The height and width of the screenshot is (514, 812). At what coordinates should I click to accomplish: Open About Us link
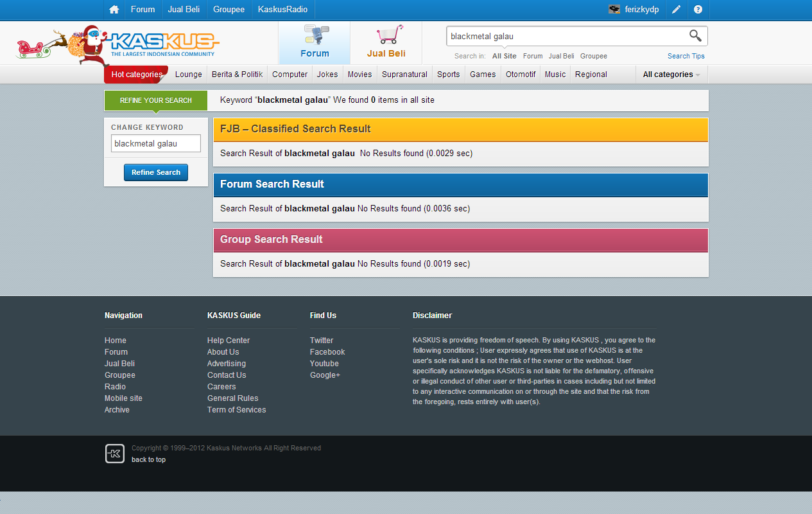pos(223,352)
